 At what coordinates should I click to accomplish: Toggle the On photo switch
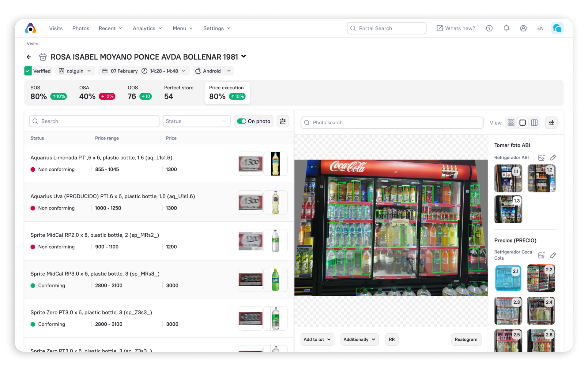point(242,121)
